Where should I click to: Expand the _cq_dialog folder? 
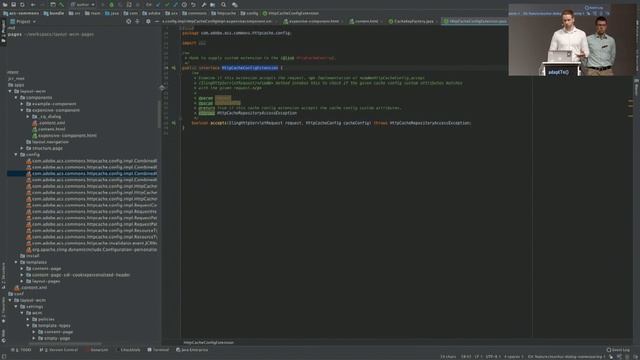click(x=28, y=116)
